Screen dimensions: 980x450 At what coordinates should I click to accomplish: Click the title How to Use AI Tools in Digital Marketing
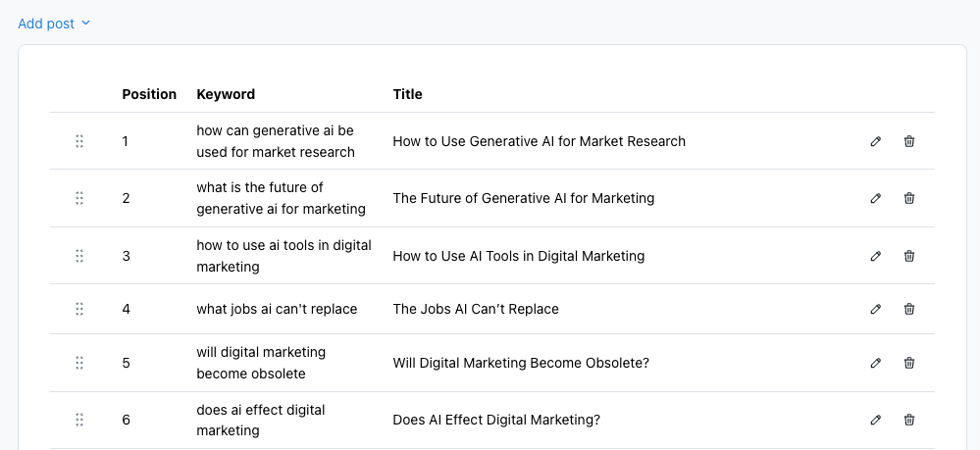[519, 256]
